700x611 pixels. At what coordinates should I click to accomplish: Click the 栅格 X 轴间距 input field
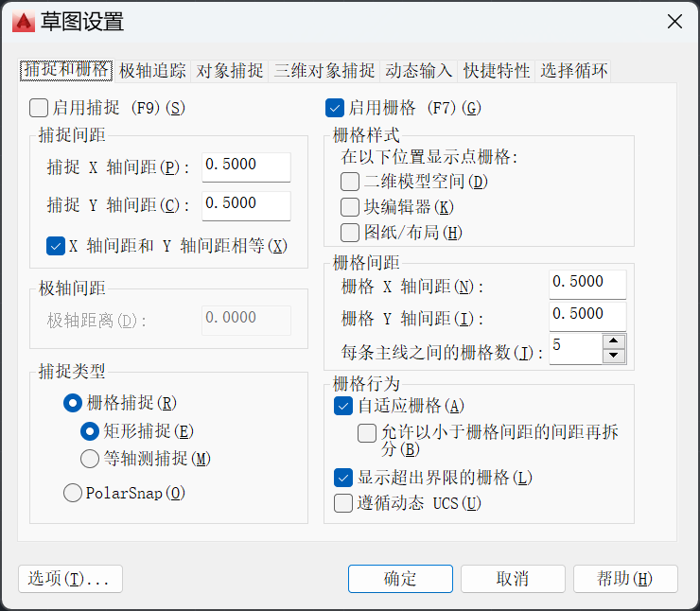coord(587,285)
